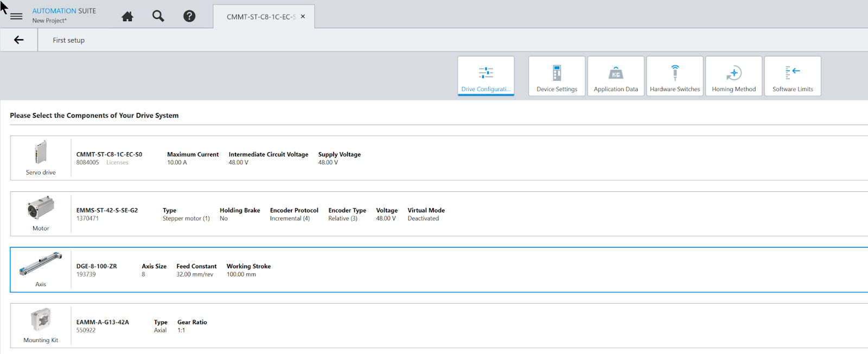Click the Axis Size value 8
Viewport: 868px width, 354px height.
pos(143,274)
